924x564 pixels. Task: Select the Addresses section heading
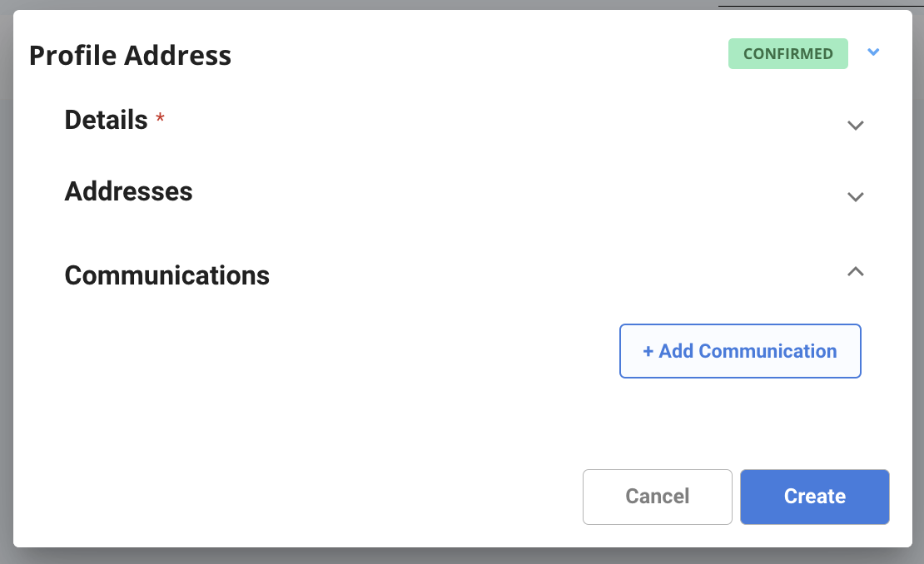(x=128, y=191)
